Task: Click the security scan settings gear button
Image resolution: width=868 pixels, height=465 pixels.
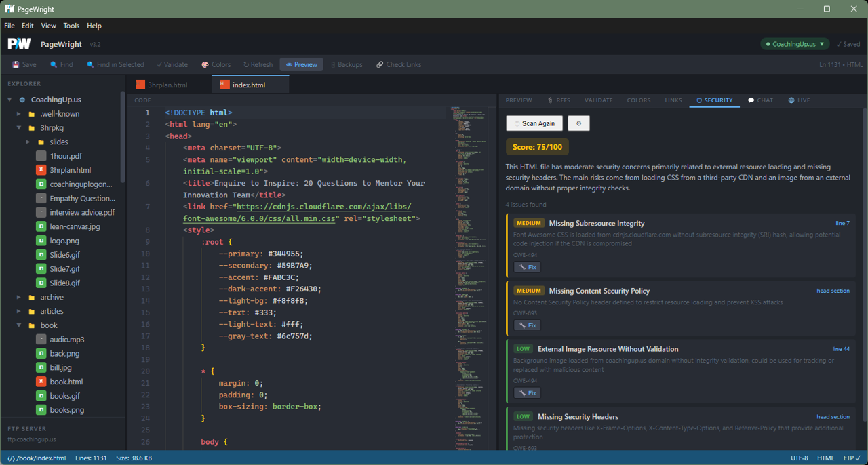Action: 578,123
